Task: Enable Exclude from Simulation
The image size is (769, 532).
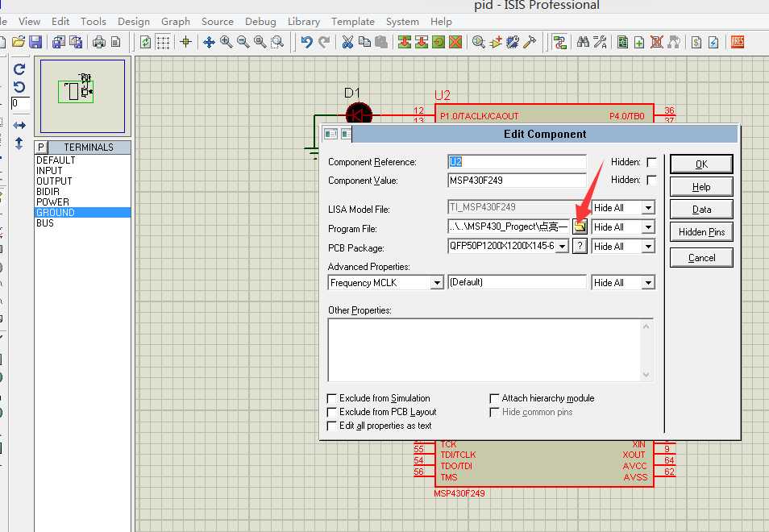Action: coord(332,398)
